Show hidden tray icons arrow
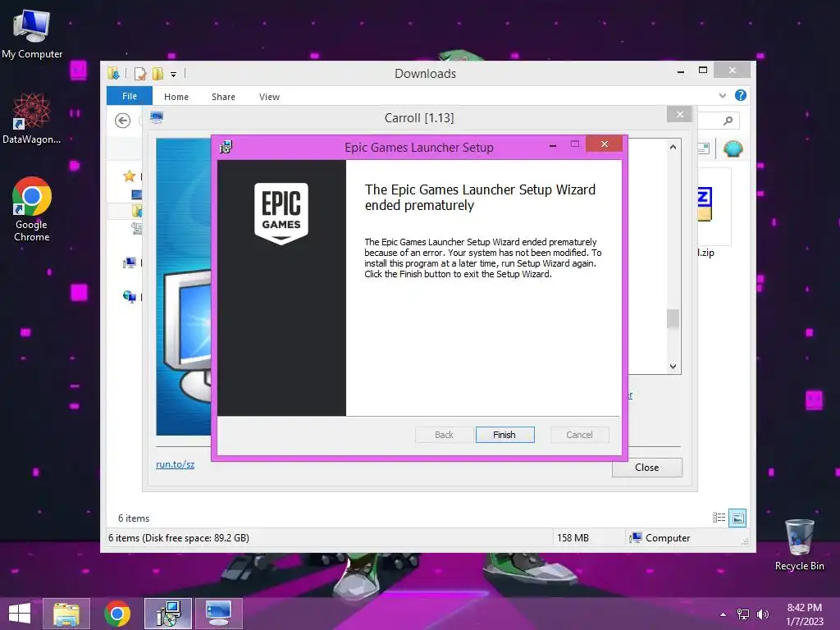Image resolution: width=840 pixels, height=630 pixels. tap(724, 614)
